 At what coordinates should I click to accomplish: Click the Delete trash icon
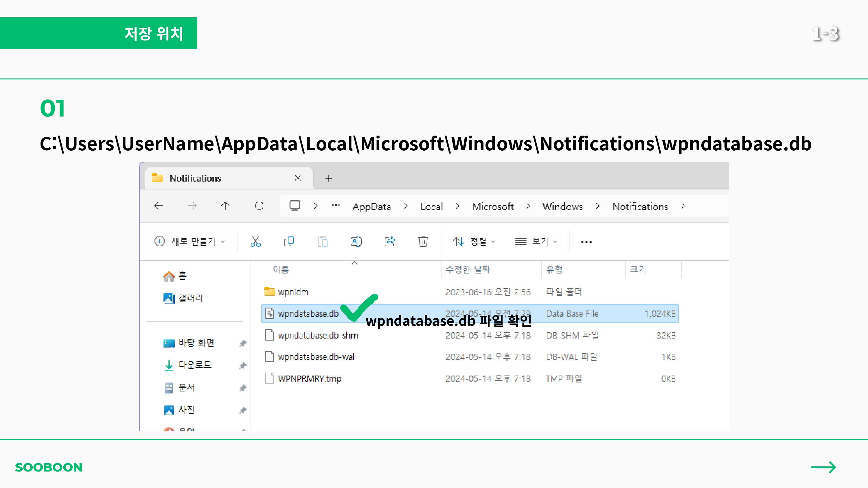click(423, 241)
